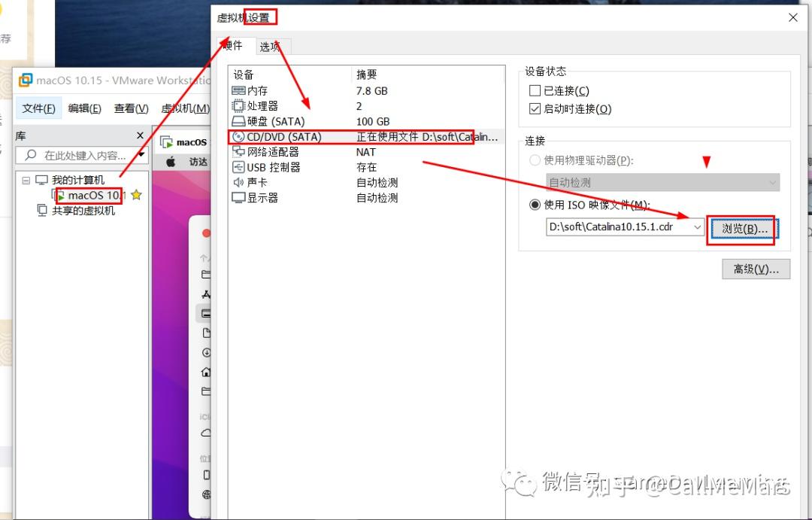
Task: Click the VMware Workstation title bar logo
Action: pyautogui.click(x=26, y=81)
